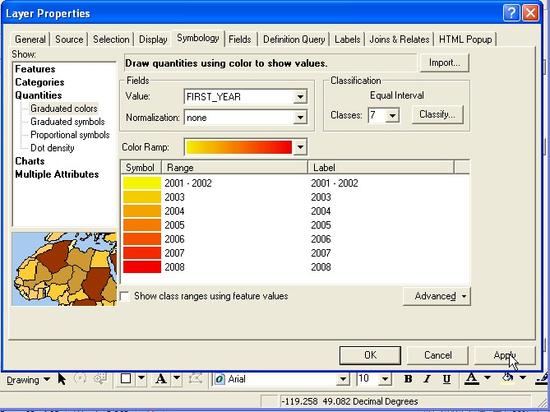The width and height of the screenshot is (550, 412).
Task: Click the Classify... button
Action: [437, 115]
